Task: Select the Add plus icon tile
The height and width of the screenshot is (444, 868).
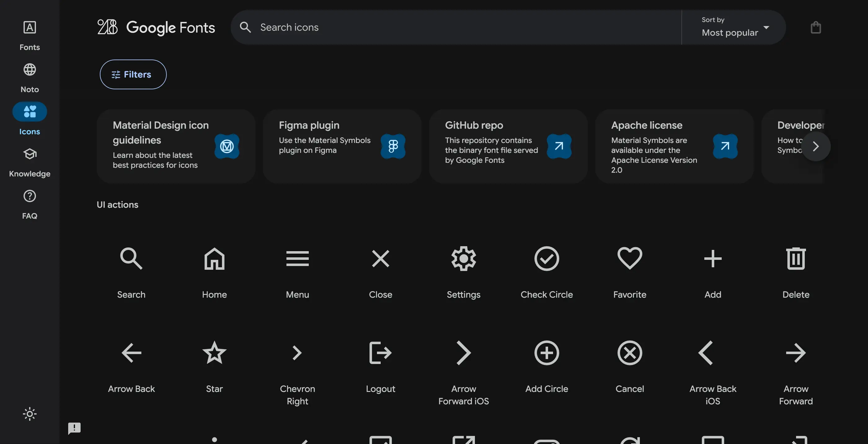Action: [713, 273]
